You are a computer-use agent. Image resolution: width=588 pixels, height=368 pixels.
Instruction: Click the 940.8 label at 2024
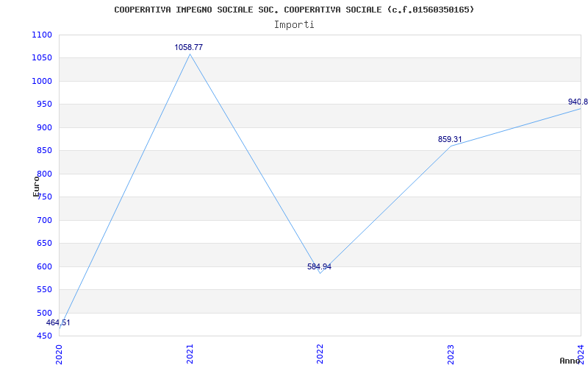578,102
